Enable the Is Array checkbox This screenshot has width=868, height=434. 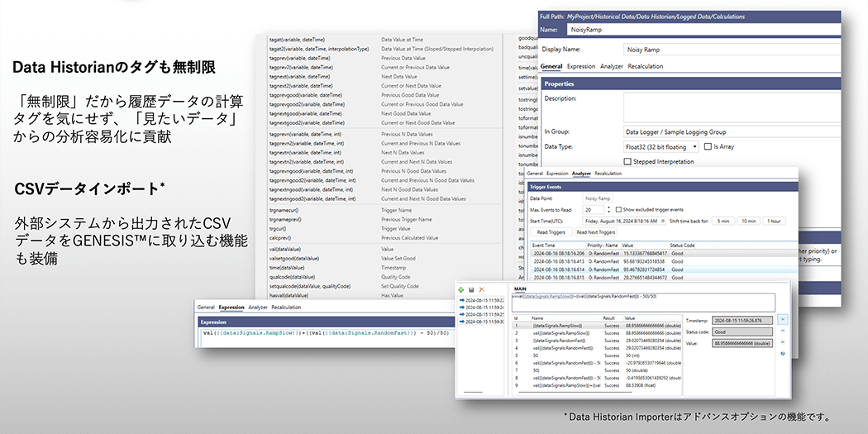(x=707, y=146)
